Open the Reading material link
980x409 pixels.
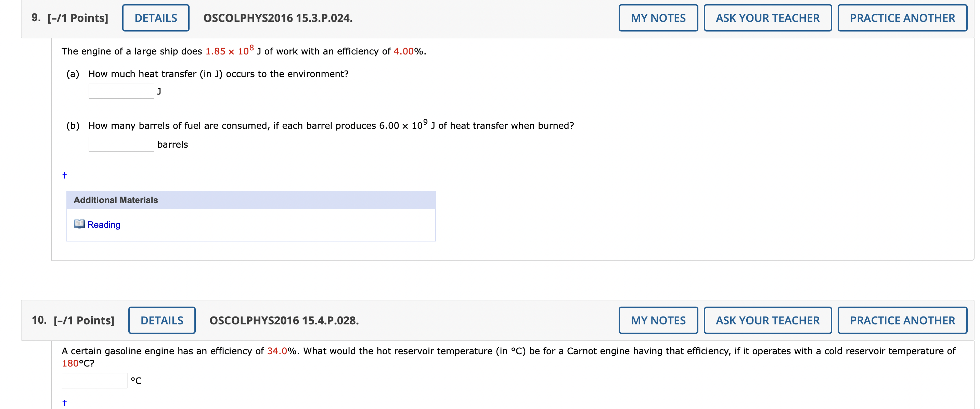tap(103, 225)
